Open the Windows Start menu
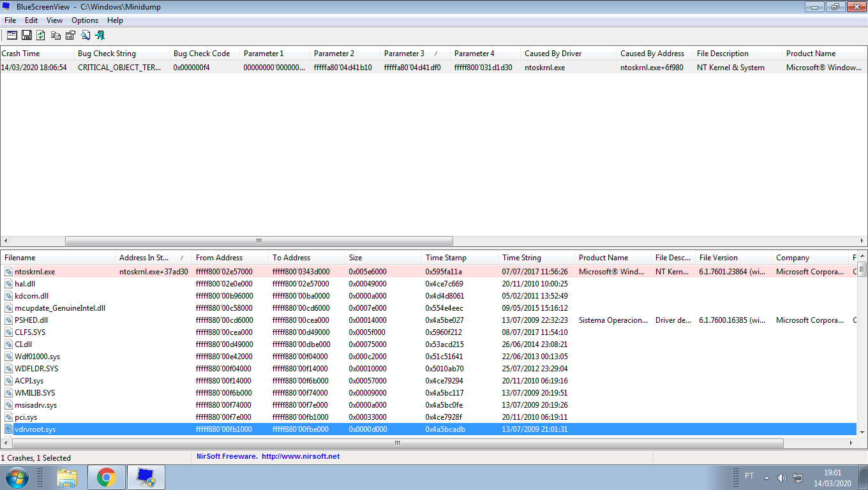Screen dimensions: 868x490 pyautogui.click(x=16, y=477)
